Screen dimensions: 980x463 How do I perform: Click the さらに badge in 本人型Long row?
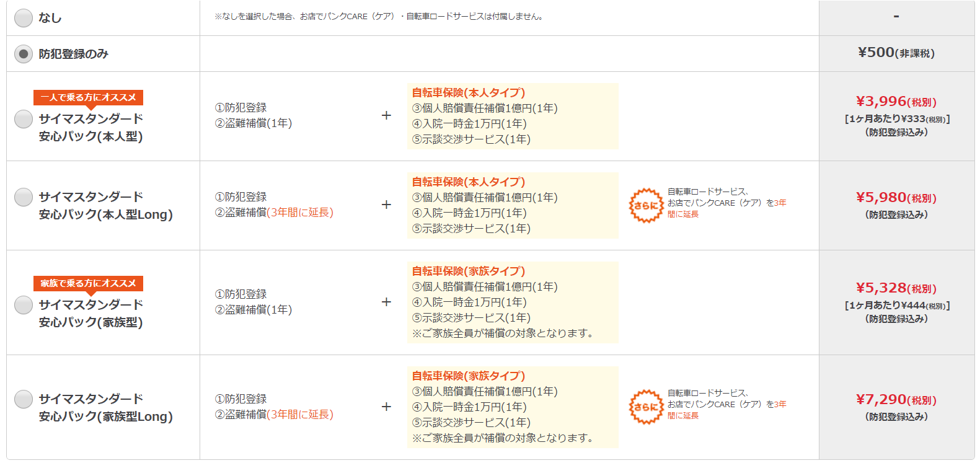[x=646, y=205]
